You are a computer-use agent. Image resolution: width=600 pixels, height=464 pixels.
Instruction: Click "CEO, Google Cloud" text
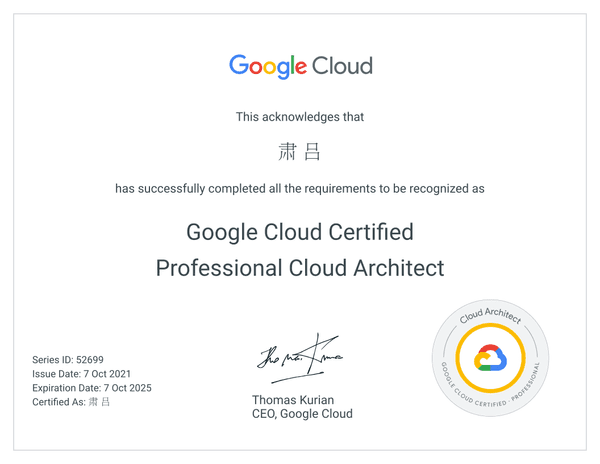click(302, 414)
